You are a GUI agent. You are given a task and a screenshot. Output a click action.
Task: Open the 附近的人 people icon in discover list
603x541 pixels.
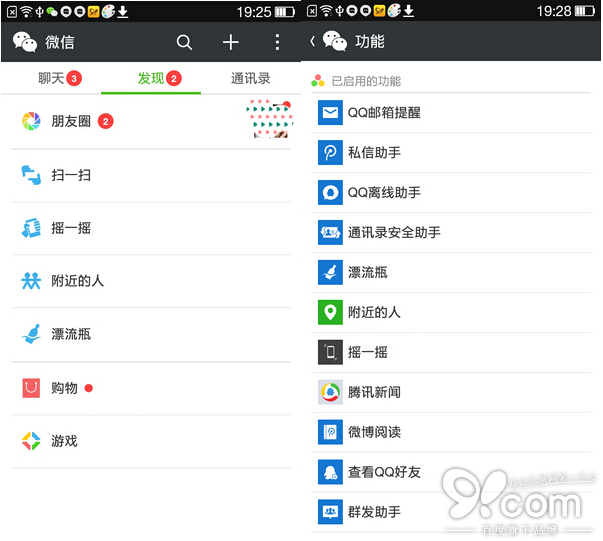click(31, 281)
